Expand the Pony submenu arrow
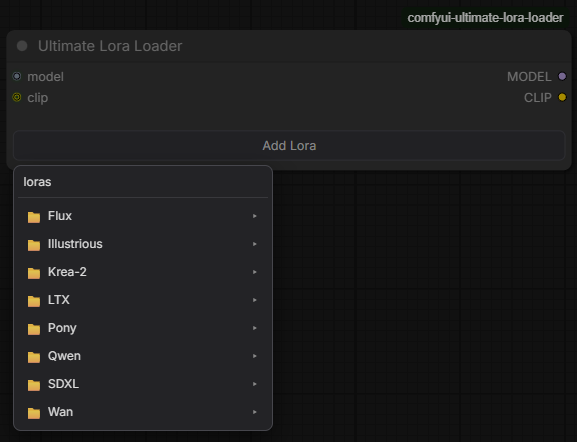Viewport: 577px width, 442px height. (x=255, y=328)
